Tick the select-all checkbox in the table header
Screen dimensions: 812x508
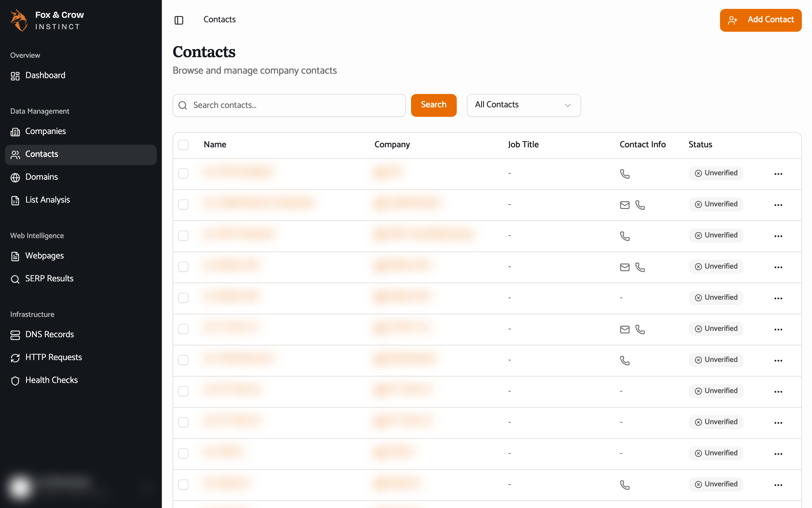pyautogui.click(x=183, y=145)
